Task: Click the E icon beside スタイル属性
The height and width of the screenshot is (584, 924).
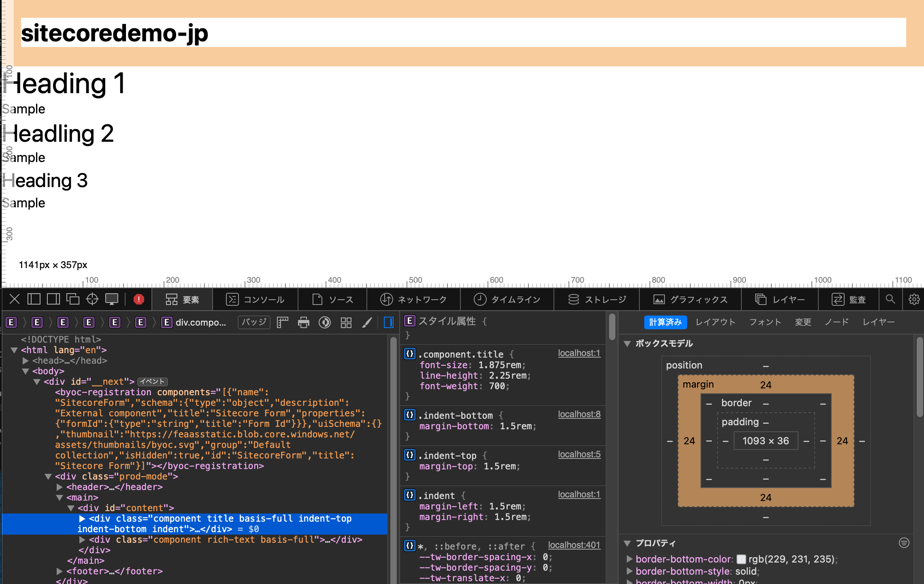Action: pyautogui.click(x=410, y=321)
